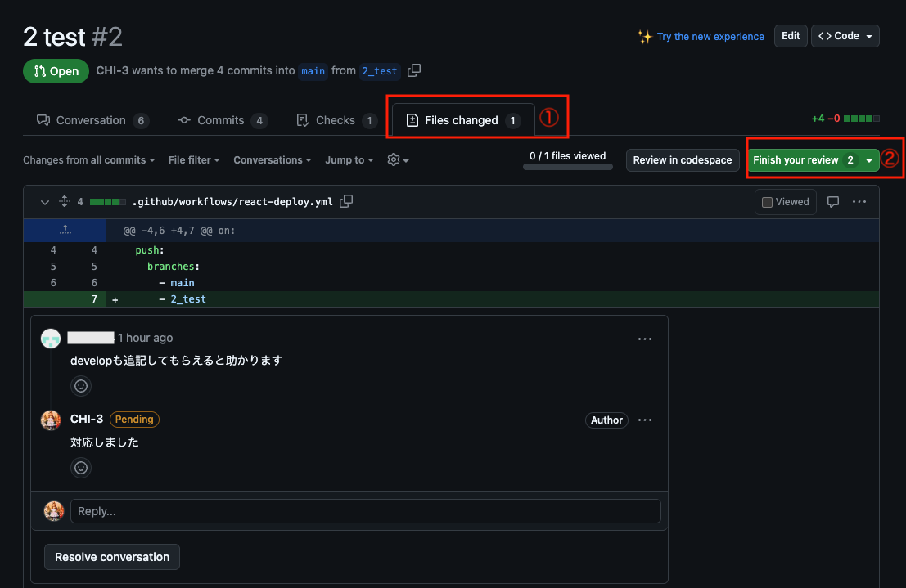The height and width of the screenshot is (588, 906).
Task: Open the File filter dropdown
Action: click(x=194, y=160)
